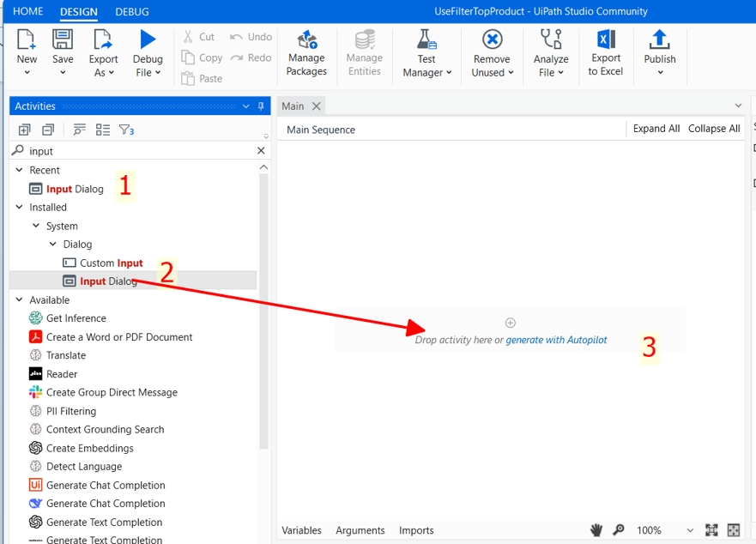Click generate with Autopilot link
The image size is (756, 544).
point(556,340)
